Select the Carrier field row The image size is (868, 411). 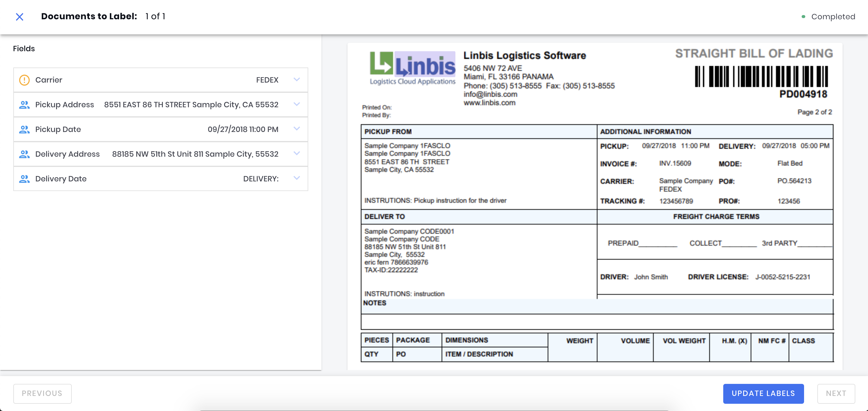point(152,80)
